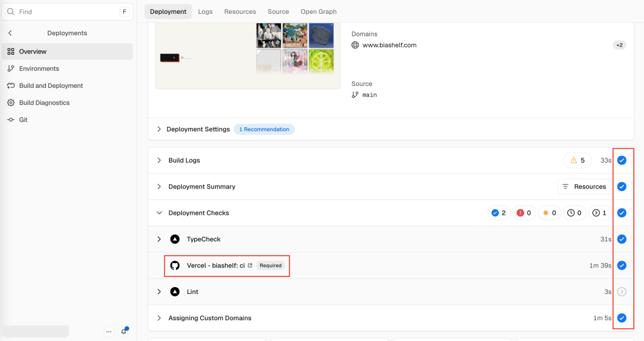Click the Vercel biashelf ci success check
Viewport: 644px width, 341px height.
(622, 265)
